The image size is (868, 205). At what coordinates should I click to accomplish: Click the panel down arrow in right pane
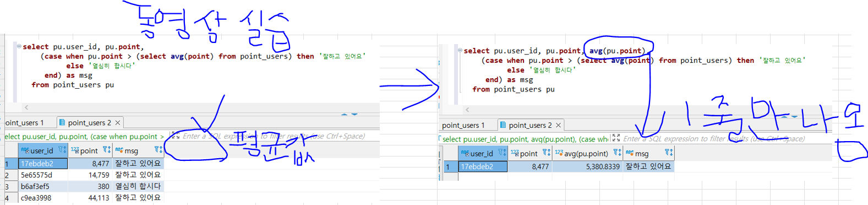click(794, 117)
